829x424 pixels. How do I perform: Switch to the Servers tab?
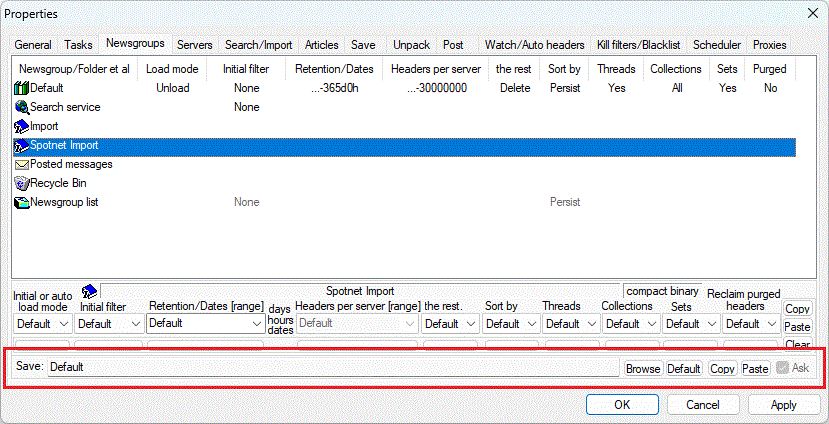[x=194, y=45]
